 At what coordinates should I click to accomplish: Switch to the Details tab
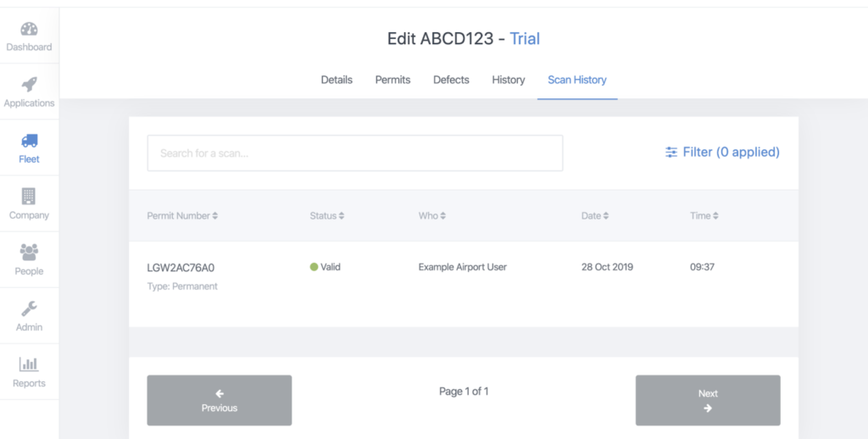[x=337, y=80]
